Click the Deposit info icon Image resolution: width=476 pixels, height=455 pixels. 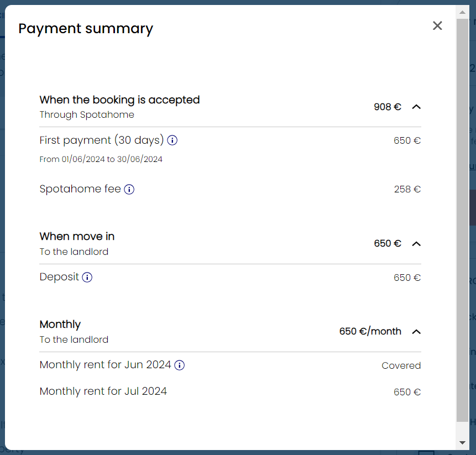tap(87, 277)
